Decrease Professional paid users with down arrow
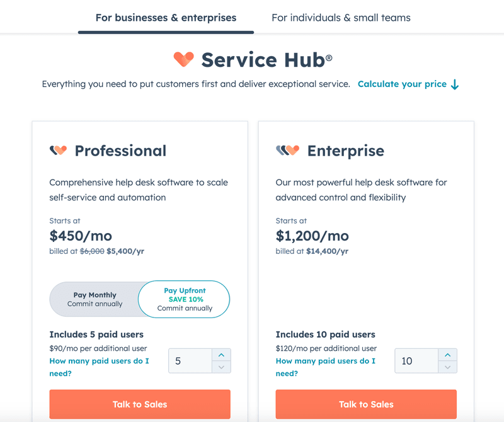Image resolution: width=504 pixels, height=422 pixels. [221, 367]
